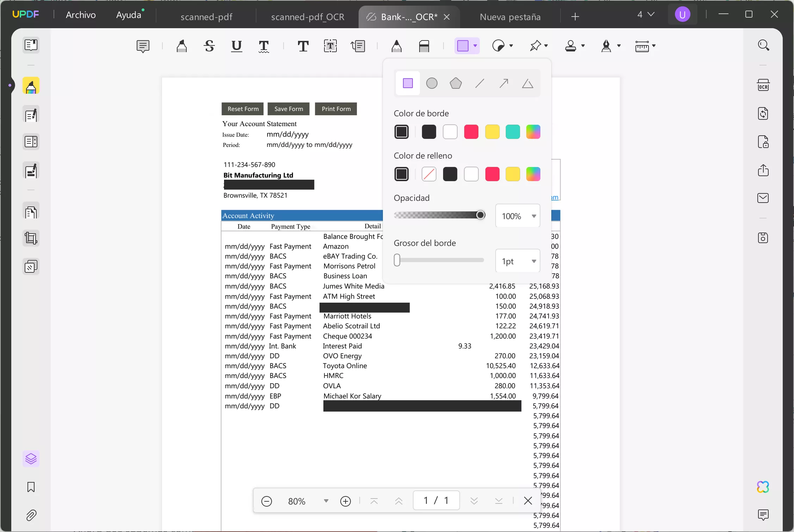Select the squiggly underline tool
The image size is (794, 532).
263,46
